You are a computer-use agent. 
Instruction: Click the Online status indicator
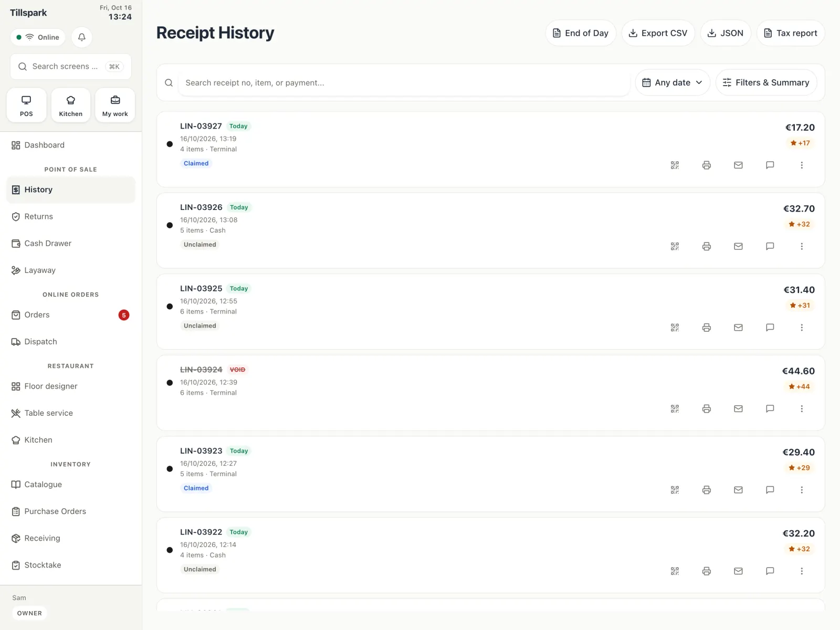(38, 37)
